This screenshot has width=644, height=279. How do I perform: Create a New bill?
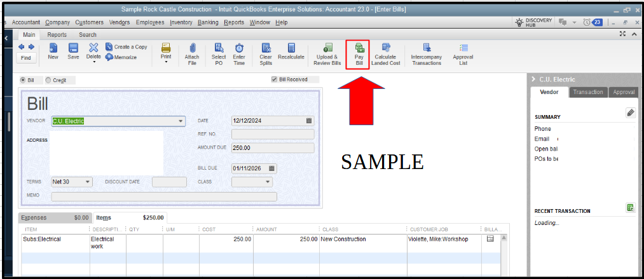[x=53, y=51]
